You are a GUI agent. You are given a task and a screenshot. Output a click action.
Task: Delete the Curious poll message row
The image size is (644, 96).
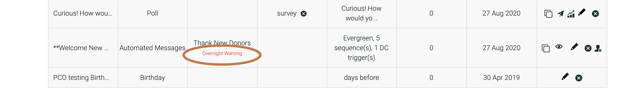(x=595, y=14)
